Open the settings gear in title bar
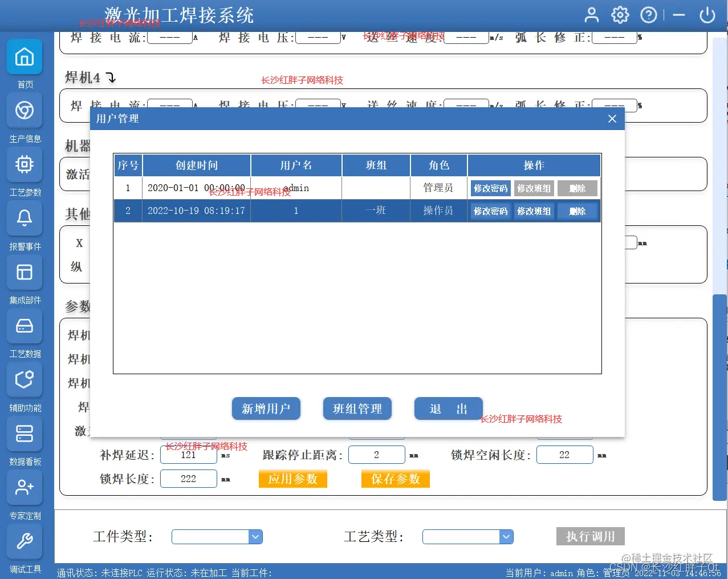Screen dimensions: 728x579 [x=620, y=15]
